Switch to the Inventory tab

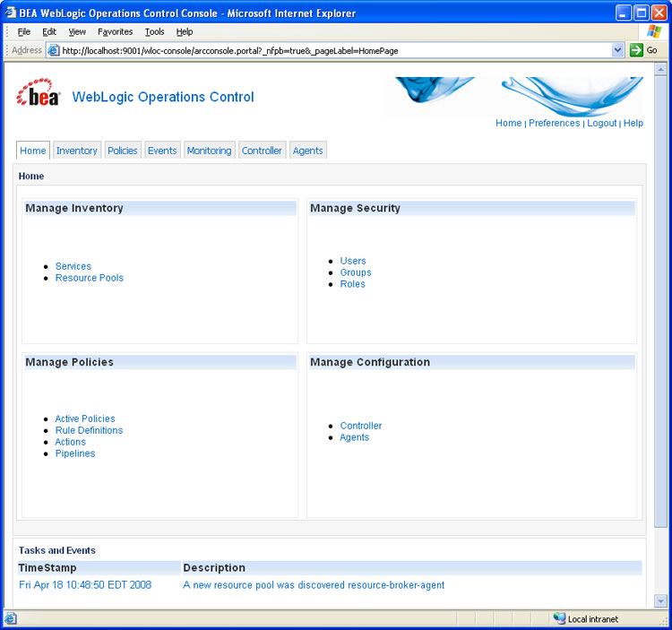pos(77,151)
